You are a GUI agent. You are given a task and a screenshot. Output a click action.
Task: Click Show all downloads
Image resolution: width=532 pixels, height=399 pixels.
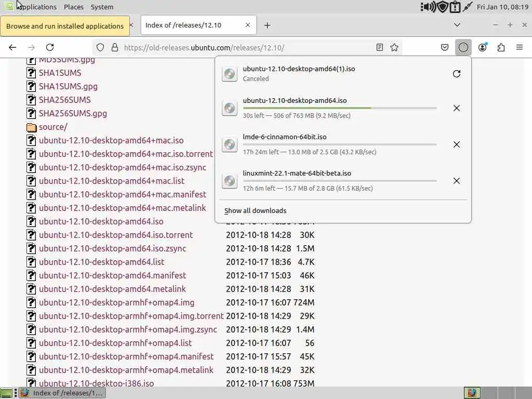coord(256,211)
